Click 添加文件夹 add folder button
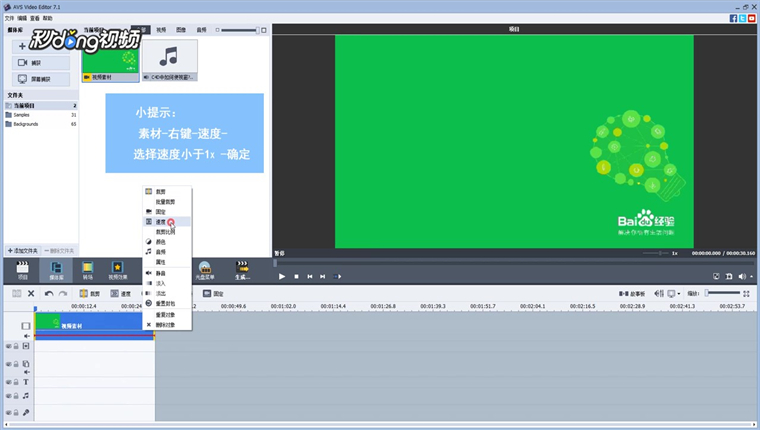Viewport: 760px width, 430px height. tap(23, 251)
